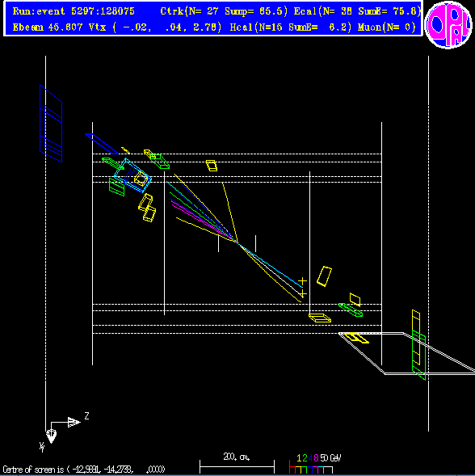Viewport: 475px width, 476px height.
Task: Click the Hcal N=15 readout
Action: pos(291,27)
